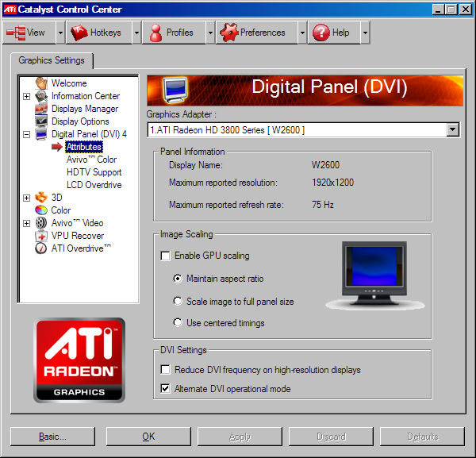Enable GPU scaling checkbox
Screen dimensions: 476x458
pos(165,256)
